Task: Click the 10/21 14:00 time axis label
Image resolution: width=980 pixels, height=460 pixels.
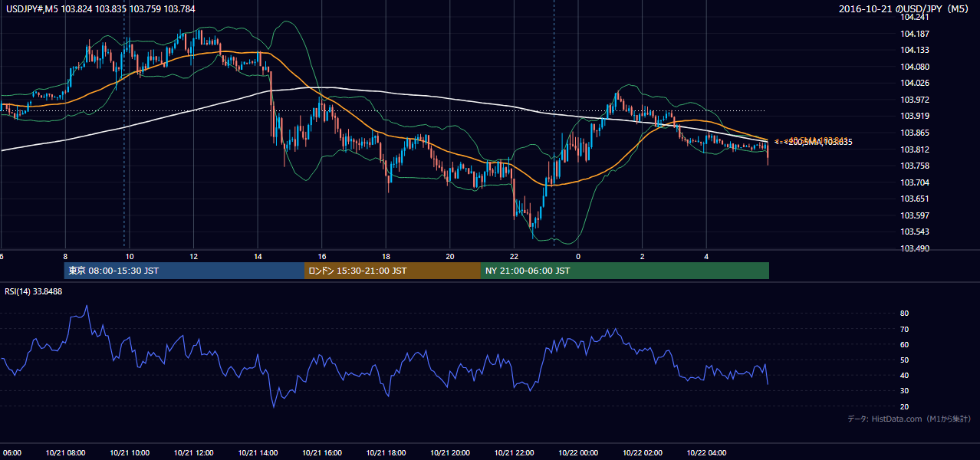Action: [258, 453]
